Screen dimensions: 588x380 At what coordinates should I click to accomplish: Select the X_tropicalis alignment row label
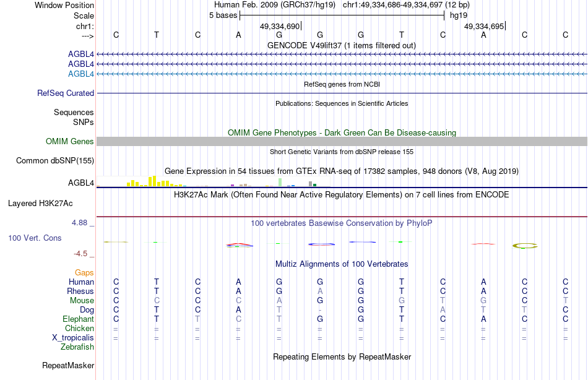pyautogui.click(x=73, y=338)
